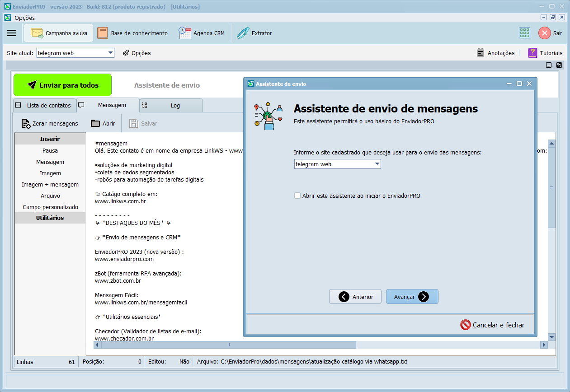The width and height of the screenshot is (570, 392).
Task: Minimize the Utilitários child window
Action: click(x=544, y=17)
